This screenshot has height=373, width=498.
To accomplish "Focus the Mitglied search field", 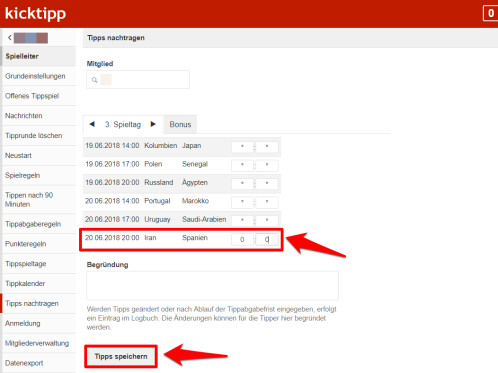I will point(138,80).
